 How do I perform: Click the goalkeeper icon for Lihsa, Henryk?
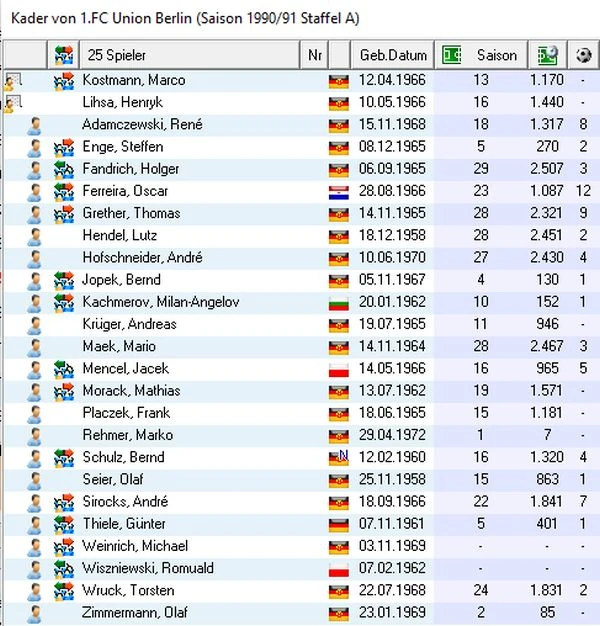tap(13, 103)
